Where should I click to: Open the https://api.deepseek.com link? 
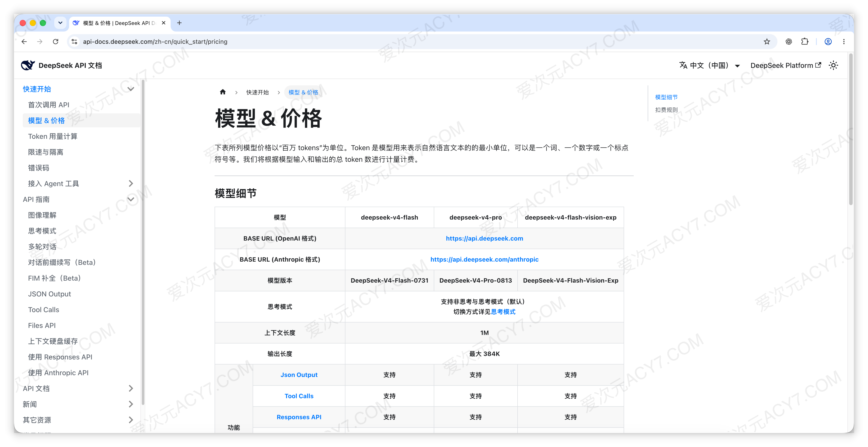click(484, 238)
